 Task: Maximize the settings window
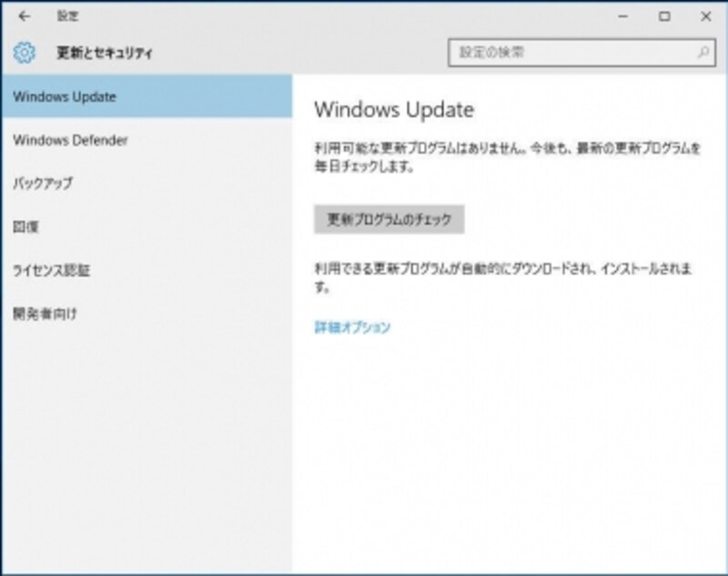664,16
